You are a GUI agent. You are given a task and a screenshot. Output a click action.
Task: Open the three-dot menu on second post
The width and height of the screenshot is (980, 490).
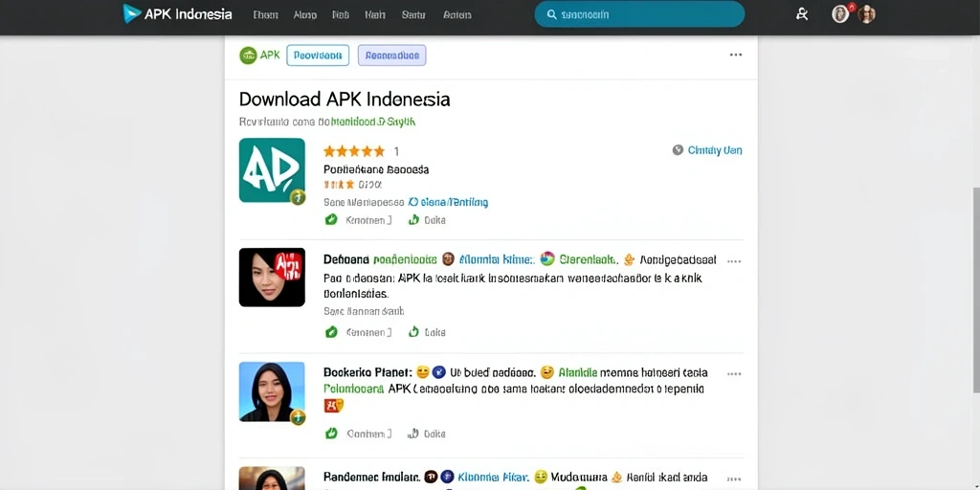(734, 261)
